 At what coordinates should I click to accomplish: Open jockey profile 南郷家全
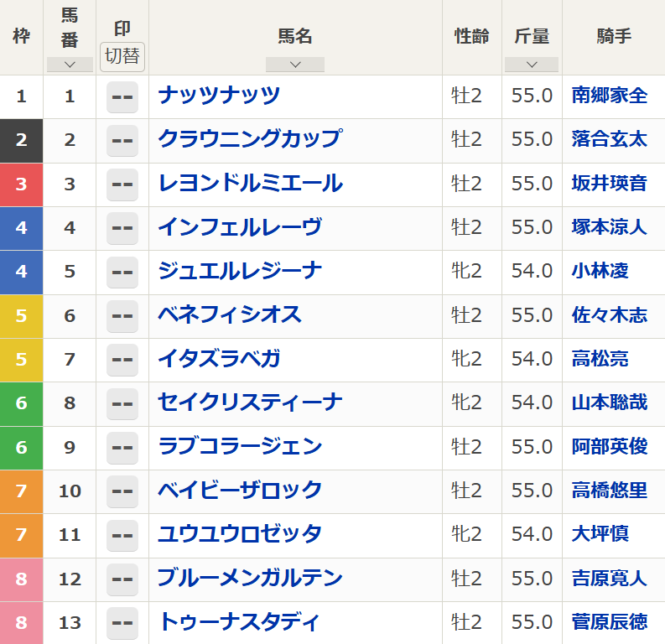[610, 96]
